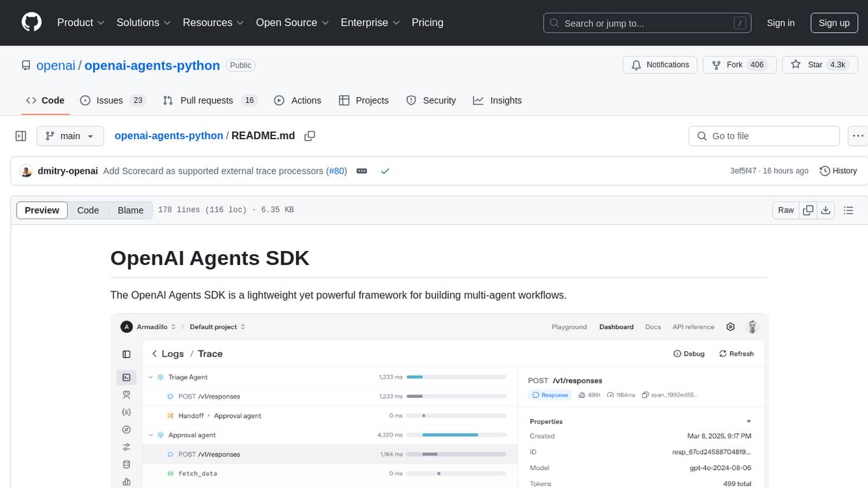Switch to the Projects tab
The image size is (868, 488).
point(364,100)
